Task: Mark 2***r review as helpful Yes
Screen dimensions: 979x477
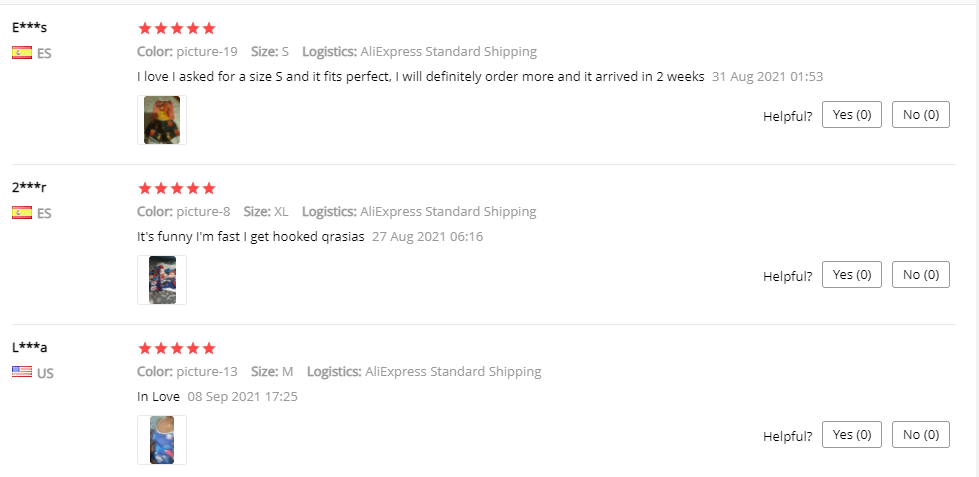Action: click(851, 275)
